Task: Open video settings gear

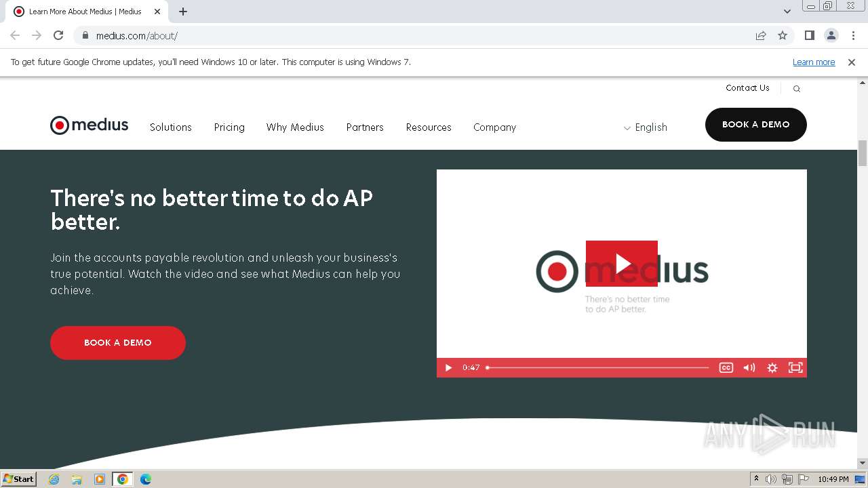Action: (x=772, y=367)
